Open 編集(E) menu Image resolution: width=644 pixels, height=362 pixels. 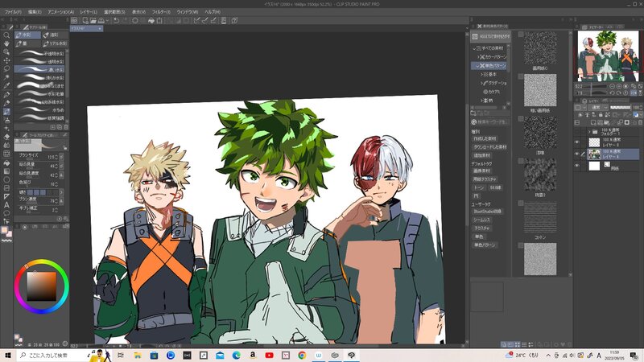click(35, 12)
